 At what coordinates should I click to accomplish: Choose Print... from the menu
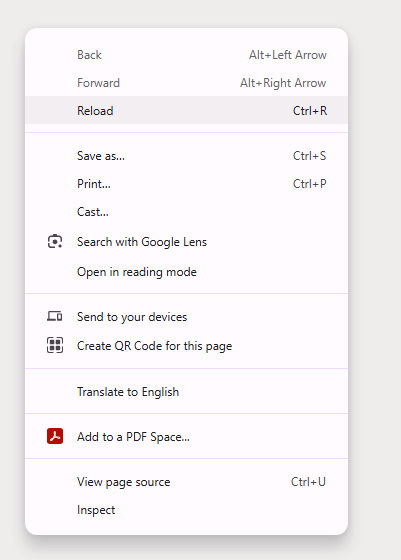point(186,184)
